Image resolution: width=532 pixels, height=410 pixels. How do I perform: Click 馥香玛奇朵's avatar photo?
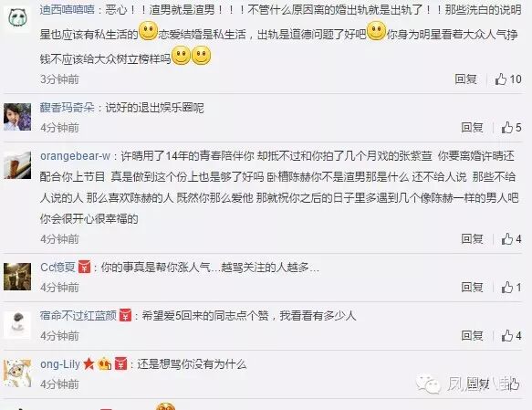tap(17, 117)
